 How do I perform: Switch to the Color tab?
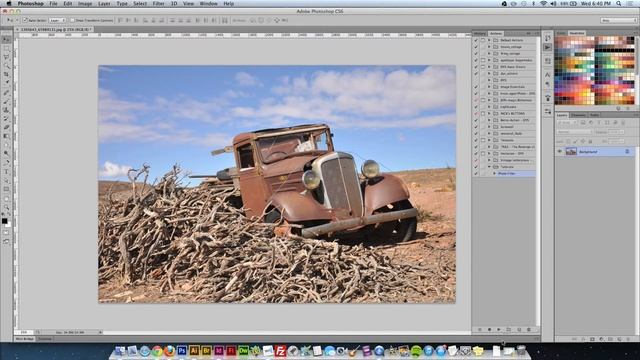click(561, 33)
